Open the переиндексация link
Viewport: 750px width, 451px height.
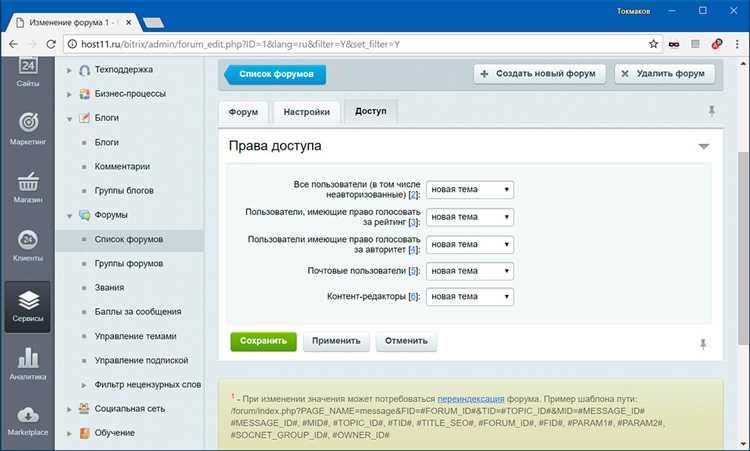[x=471, y=398]
